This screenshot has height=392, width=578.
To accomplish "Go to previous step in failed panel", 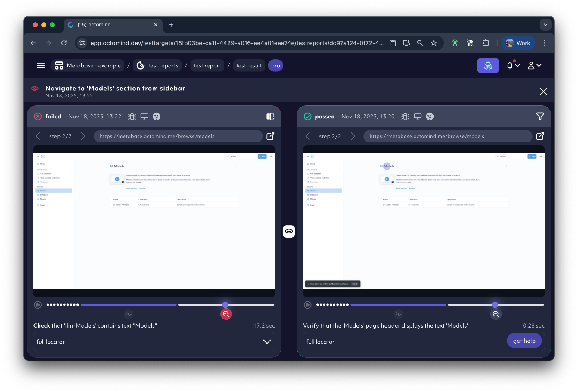I will [38, 136].
